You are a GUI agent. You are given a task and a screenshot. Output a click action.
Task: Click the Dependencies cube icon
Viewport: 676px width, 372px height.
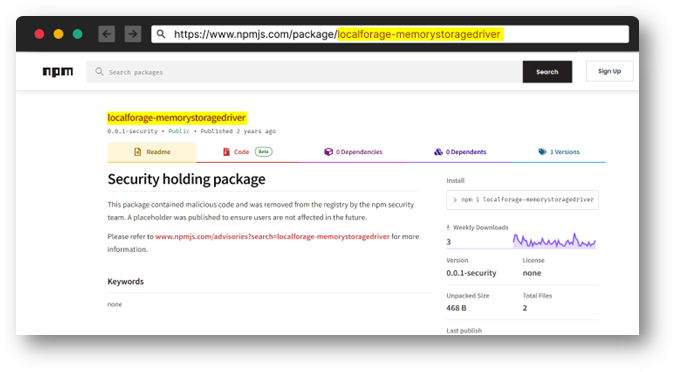coord(329,152)
